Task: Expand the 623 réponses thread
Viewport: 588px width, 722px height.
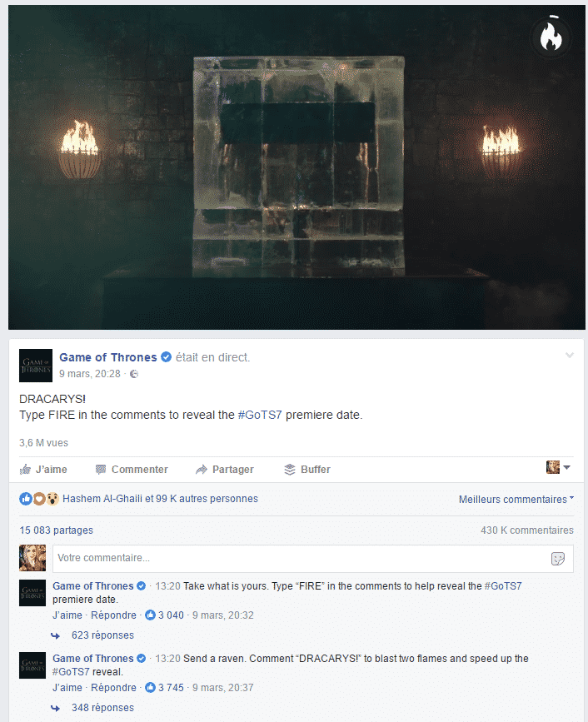Action: tap(102, 635)
